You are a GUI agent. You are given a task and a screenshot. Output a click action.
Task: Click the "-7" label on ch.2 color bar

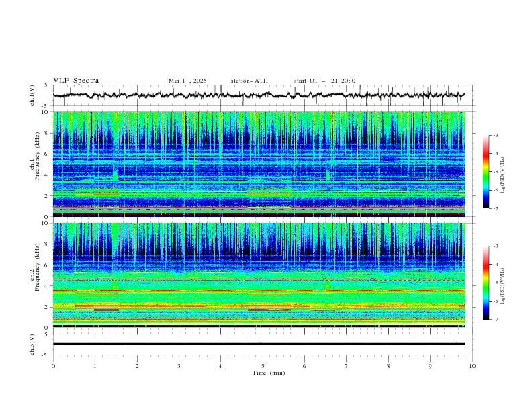(x=495, y=320)
